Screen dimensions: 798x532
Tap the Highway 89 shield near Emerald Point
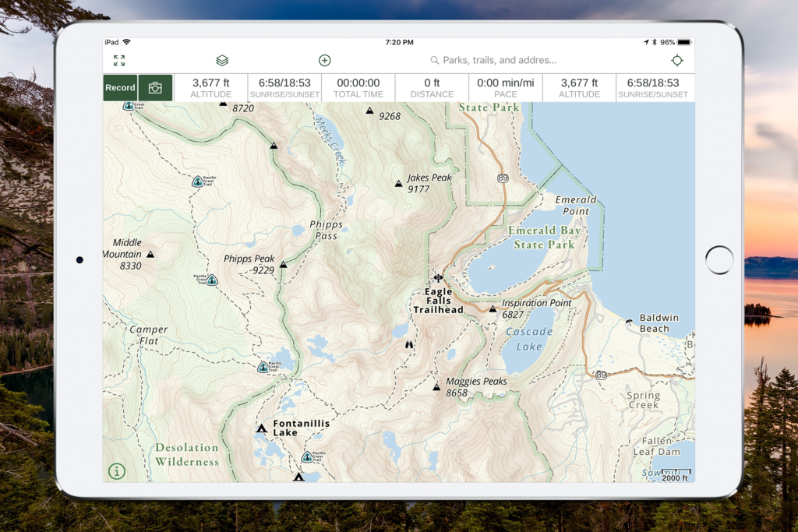click(503, 178)
